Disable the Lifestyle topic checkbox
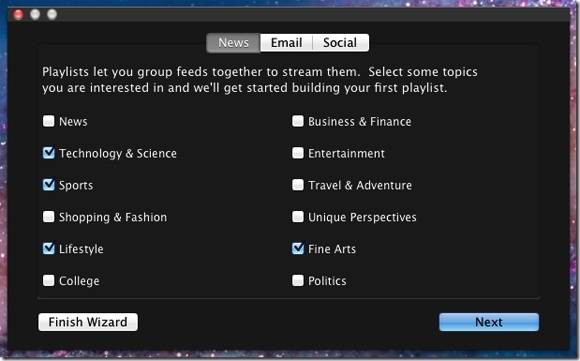The image size is (580, 361). pyautogui.click(x=48, y=248)
